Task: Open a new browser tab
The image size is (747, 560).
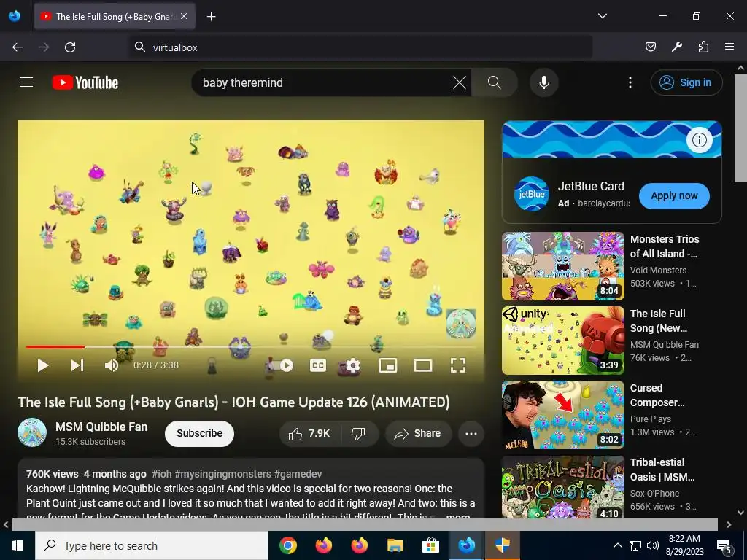Action: (211, 17)
